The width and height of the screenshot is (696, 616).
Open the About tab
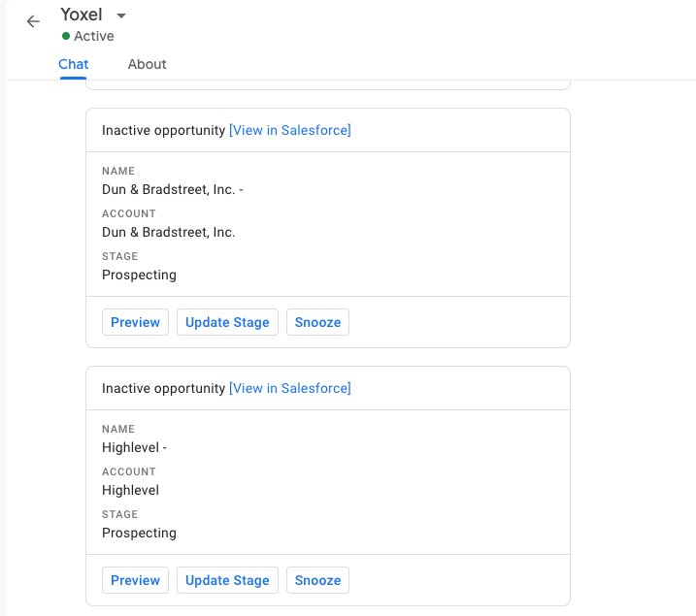[147, 64]
